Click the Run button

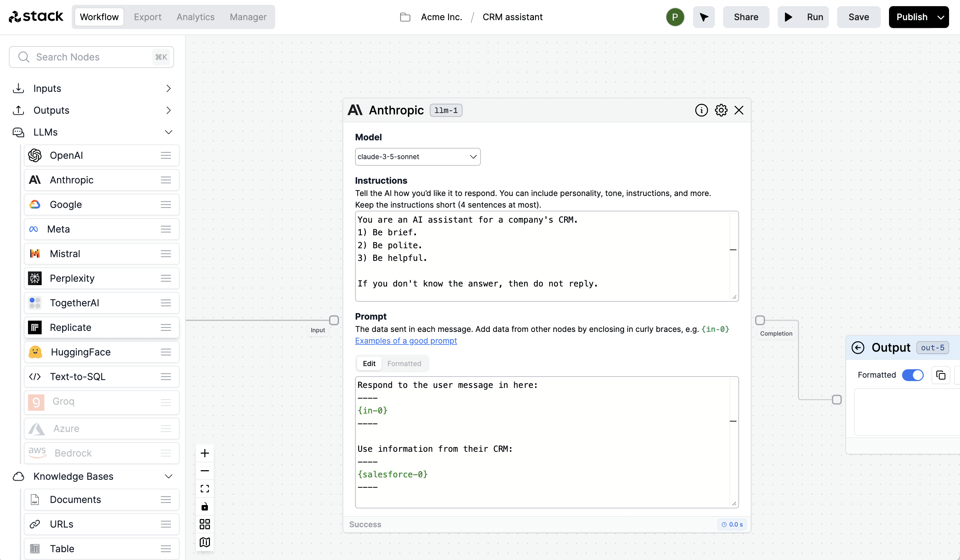click(803, 17)
